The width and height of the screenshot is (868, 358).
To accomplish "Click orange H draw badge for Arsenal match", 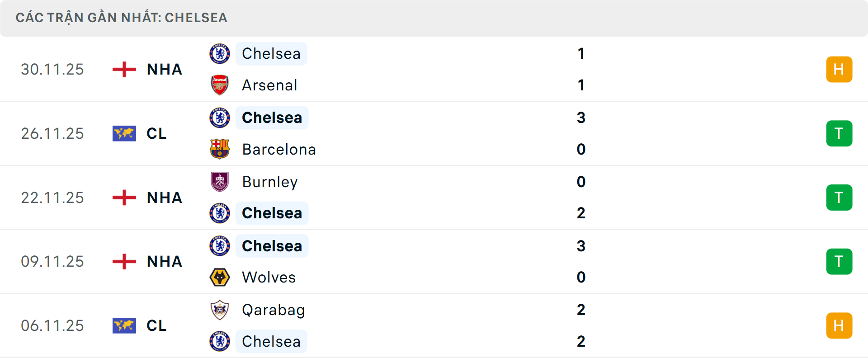I will pyautogui.click(x=839, y=70).
